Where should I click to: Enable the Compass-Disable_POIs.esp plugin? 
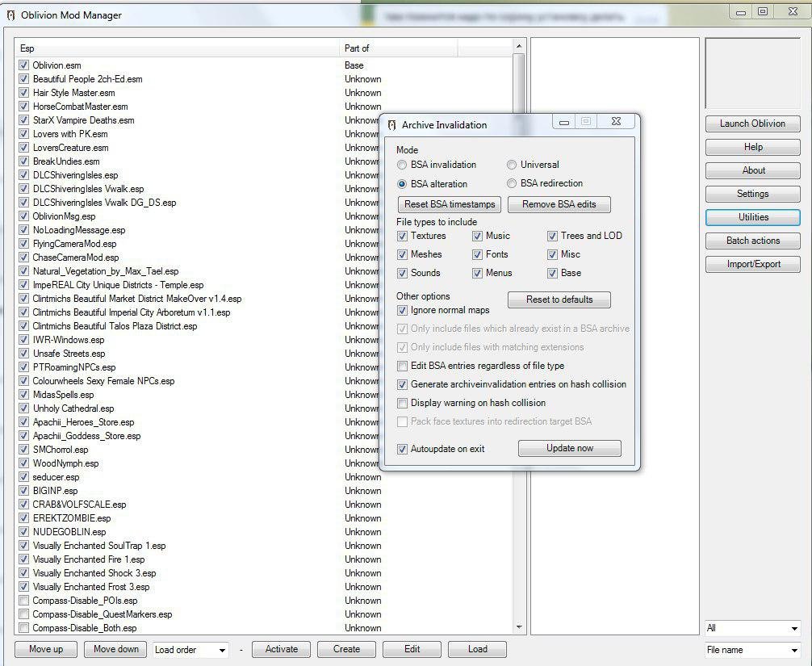pos(23,601)
